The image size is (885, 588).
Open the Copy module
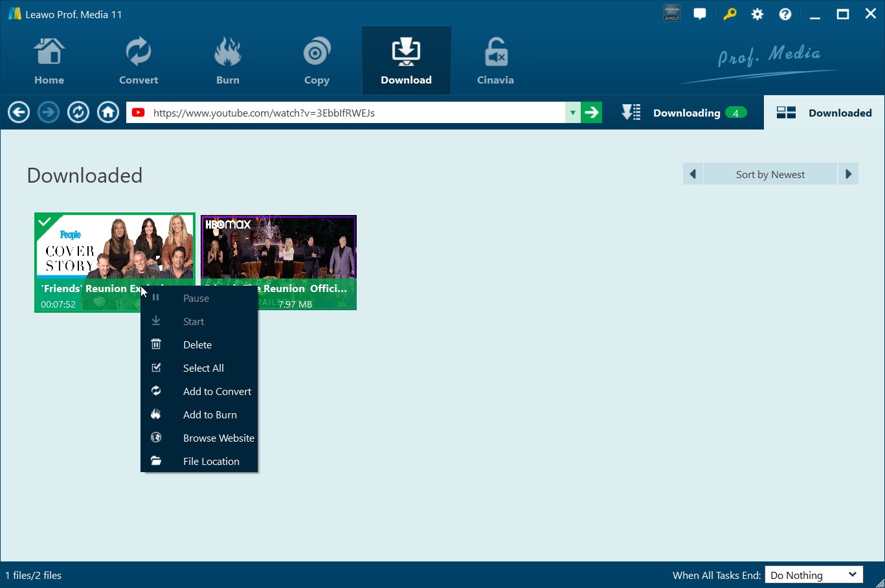point(317,62)
